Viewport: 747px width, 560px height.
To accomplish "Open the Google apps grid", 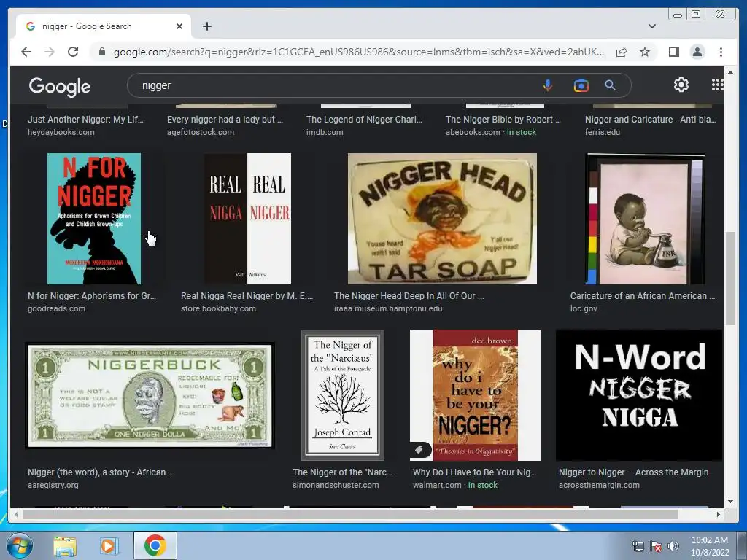I will (718, 85).
